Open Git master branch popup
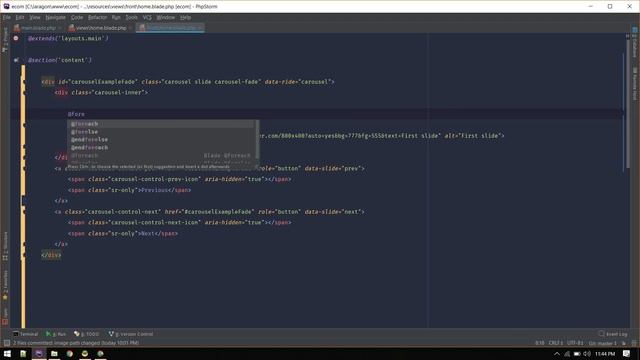This screenshot has width=640, height=360. 603,343
